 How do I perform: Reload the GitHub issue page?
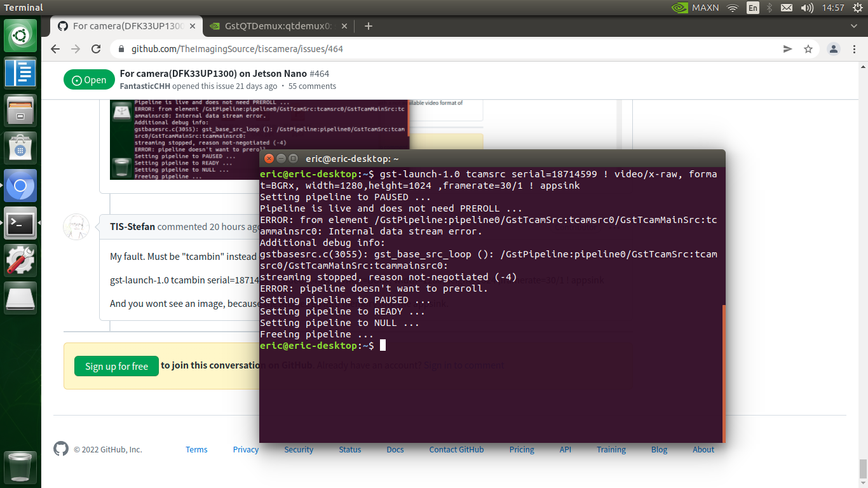point(96,48)
